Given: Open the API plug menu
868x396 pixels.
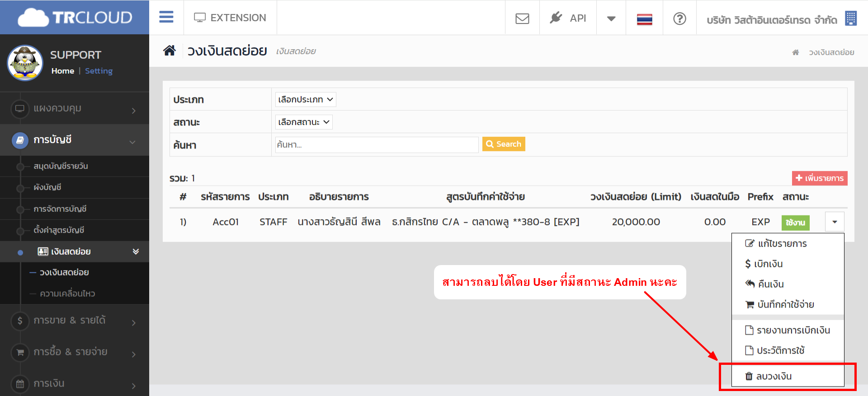Looking at the screenshot, I should [x=568, y=18].
